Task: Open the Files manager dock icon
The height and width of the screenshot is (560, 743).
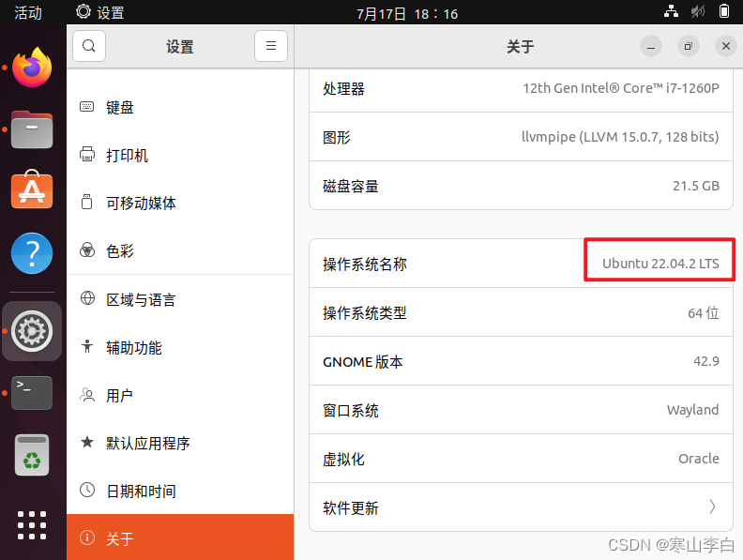Action: click(x=32, y=129)
